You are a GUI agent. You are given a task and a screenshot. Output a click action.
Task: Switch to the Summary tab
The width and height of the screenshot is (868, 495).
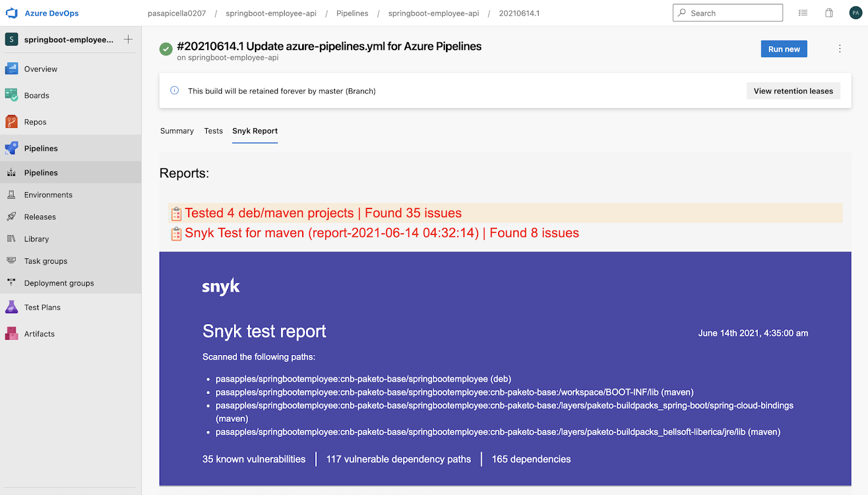177,131
